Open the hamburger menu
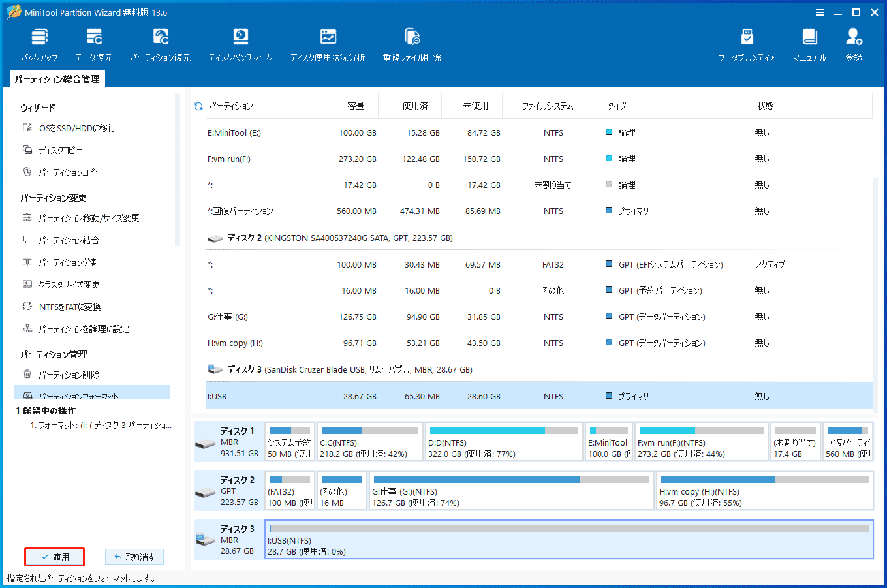Image resolution: width=887 pixels, height=588 pixels. (819, 12)
